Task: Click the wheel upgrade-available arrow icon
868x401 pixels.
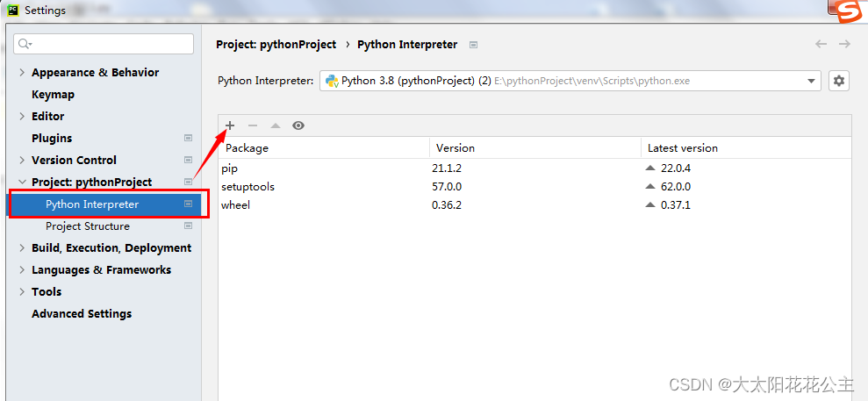Action: (650, 205)
